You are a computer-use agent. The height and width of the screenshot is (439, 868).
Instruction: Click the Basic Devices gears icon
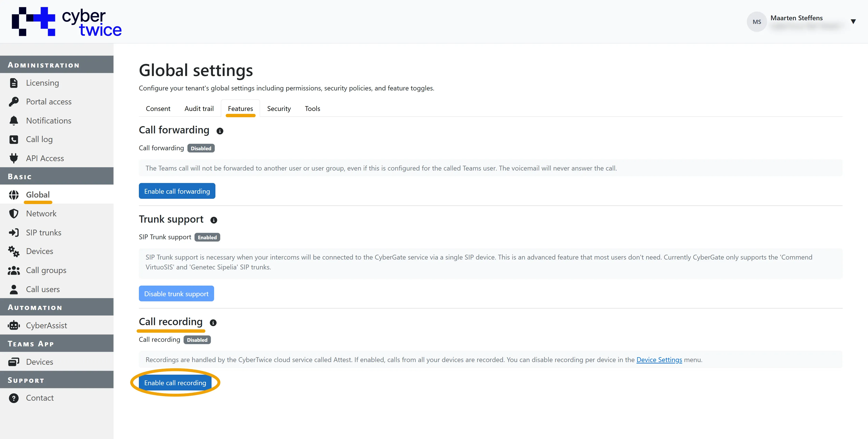click(14, 252)
